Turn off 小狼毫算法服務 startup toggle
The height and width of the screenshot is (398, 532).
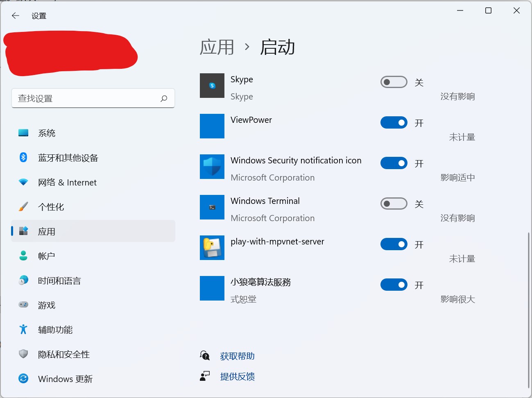pos(394,285)
